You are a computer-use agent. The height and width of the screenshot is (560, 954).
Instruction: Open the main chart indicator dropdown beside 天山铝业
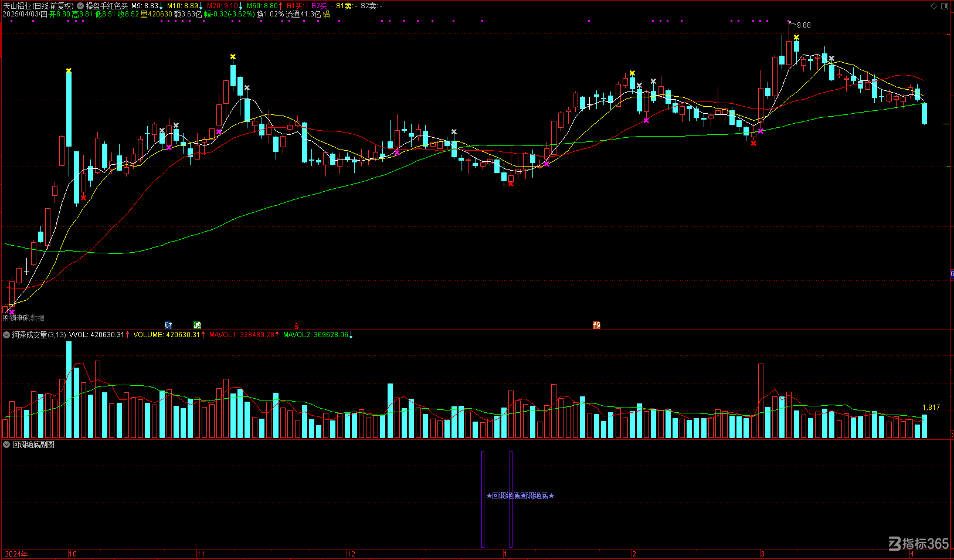80,6
